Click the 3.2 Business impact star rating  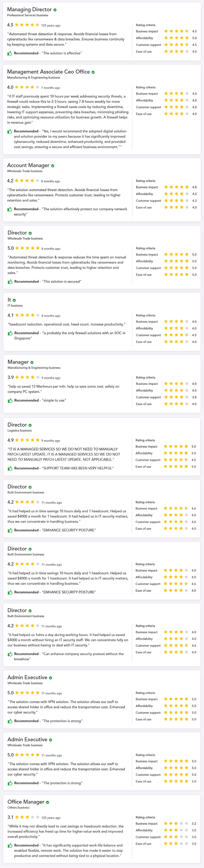[x=176, y=823]
